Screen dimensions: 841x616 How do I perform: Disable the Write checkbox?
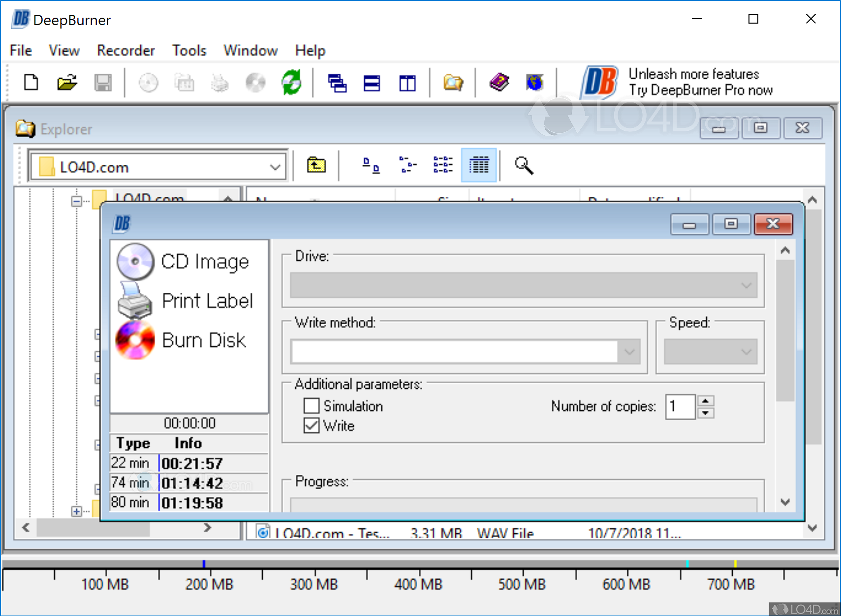tap(311, 426)
